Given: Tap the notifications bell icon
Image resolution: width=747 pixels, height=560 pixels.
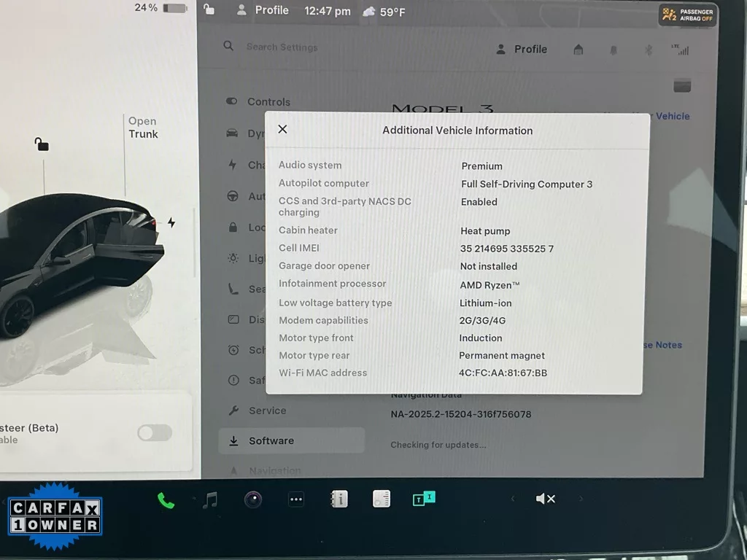Looking at the screenshot, I should coord(613,50).
